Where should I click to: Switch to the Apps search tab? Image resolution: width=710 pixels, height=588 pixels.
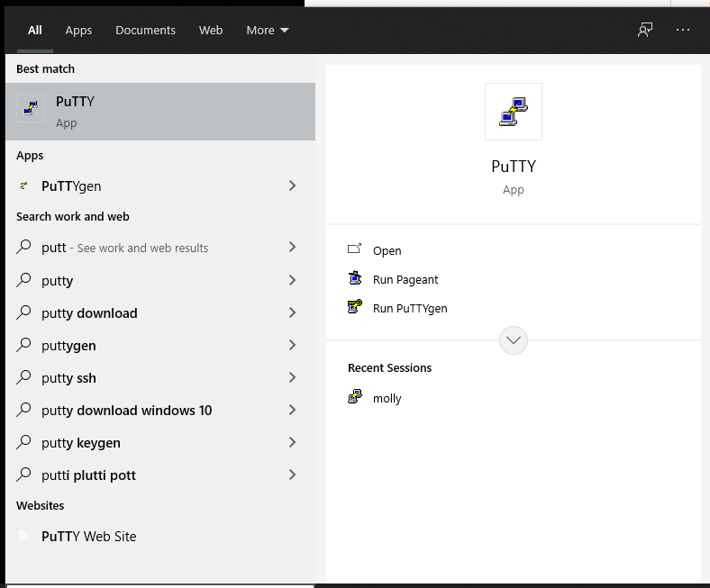tap(78, 30)
